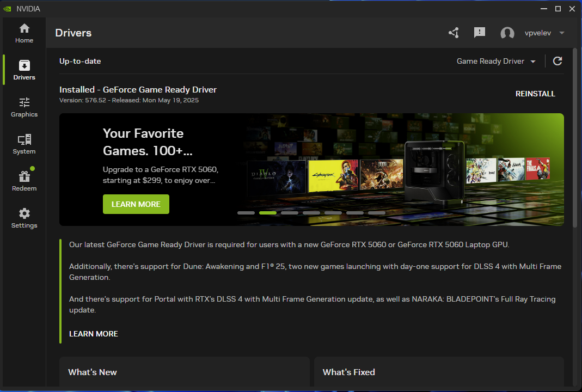Jump to sixth banner carousel slide
Image resolution: width=582 pixels, height=392 pixels.
click(355, 213)
